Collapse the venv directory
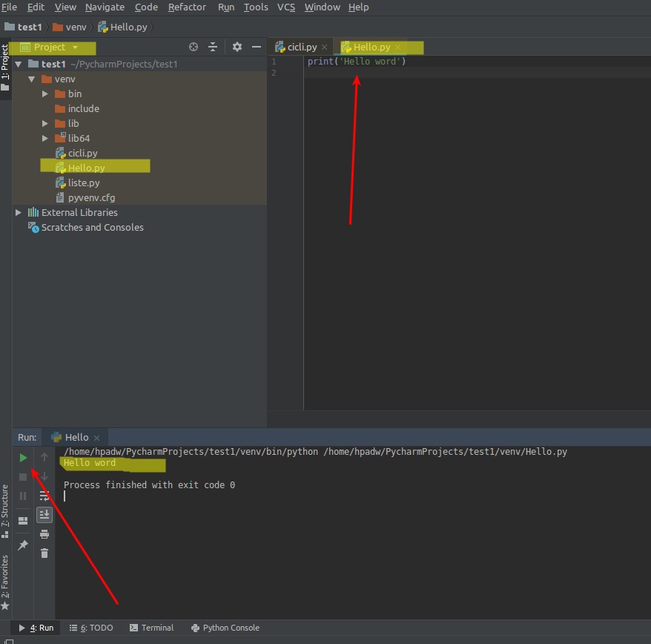This screenshot has height=644, width=651. pos(31,79)
